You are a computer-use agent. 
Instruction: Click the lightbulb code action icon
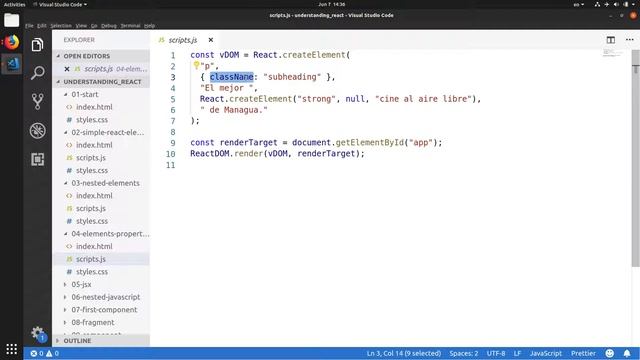[196, 65]
